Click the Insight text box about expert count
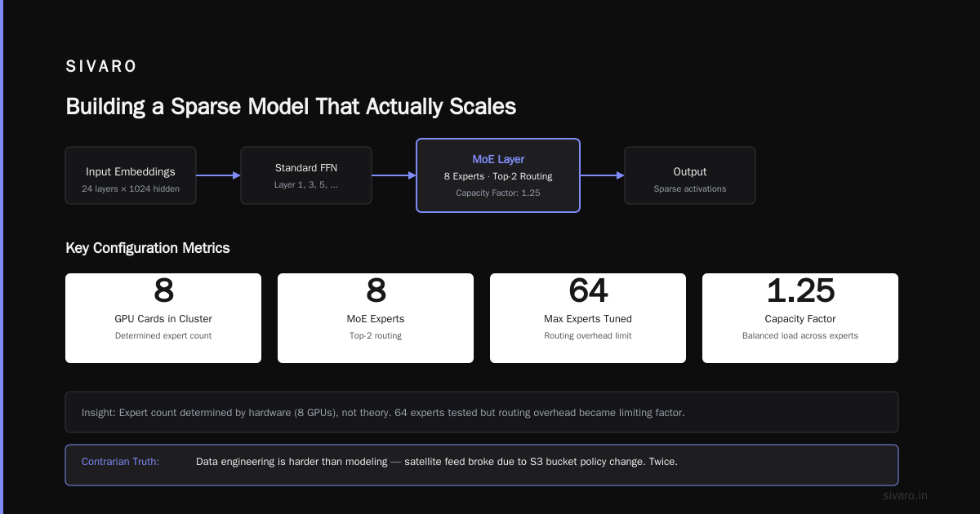This screenshot has width=980, height=514. point(482,412)
